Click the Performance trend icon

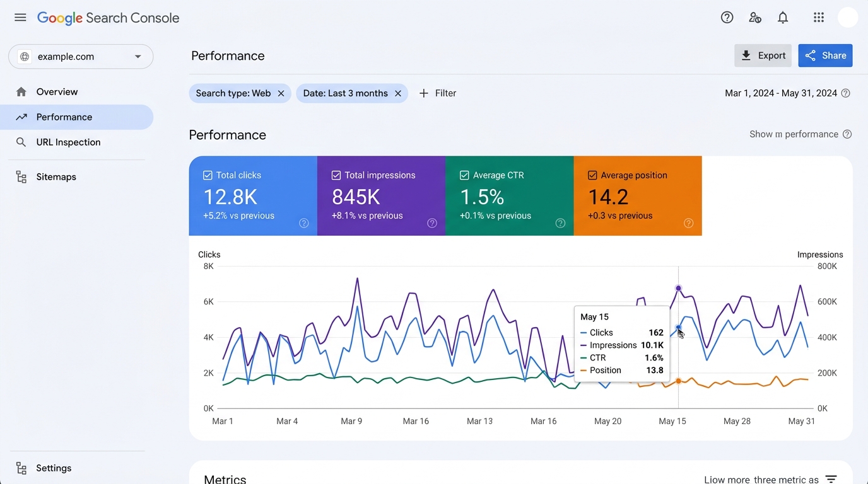click(21, 117)
